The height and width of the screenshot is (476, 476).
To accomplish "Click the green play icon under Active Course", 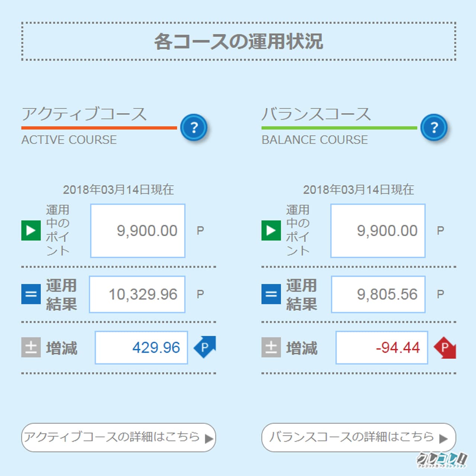I will [x=31, y=231].
